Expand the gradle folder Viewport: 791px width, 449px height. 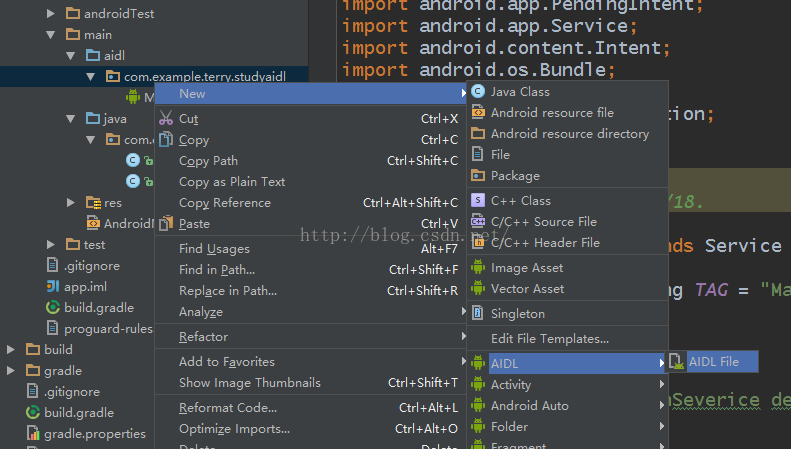point(11,370)
